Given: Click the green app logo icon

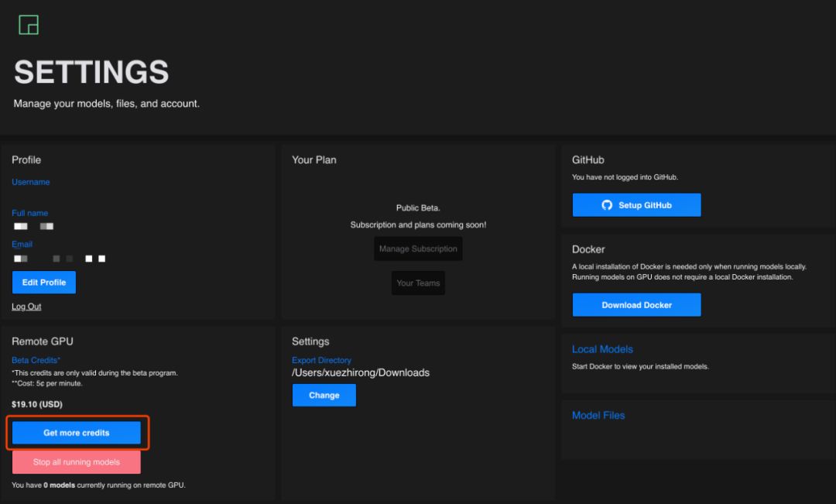Looking at the screenshot, I should click(29, 25).
